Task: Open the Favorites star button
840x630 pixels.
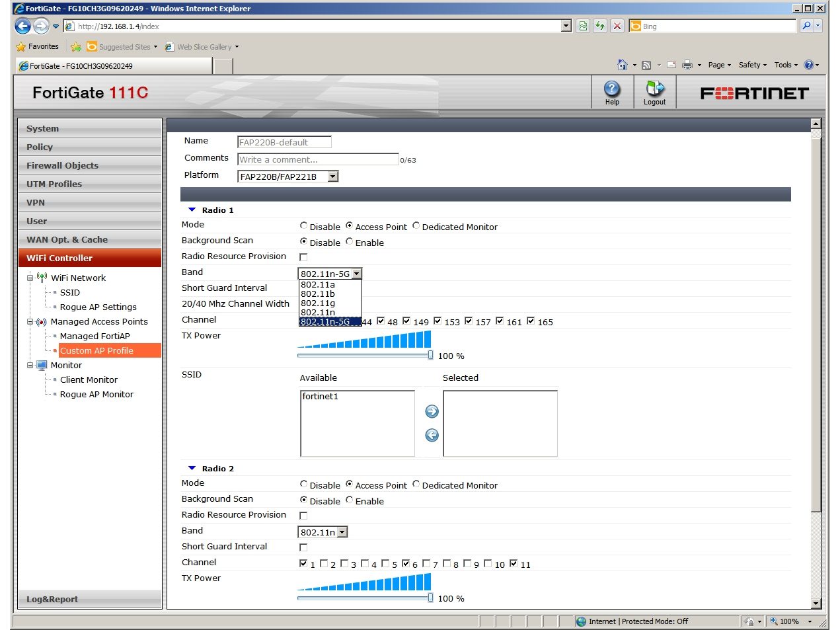Action: [38, 46]
